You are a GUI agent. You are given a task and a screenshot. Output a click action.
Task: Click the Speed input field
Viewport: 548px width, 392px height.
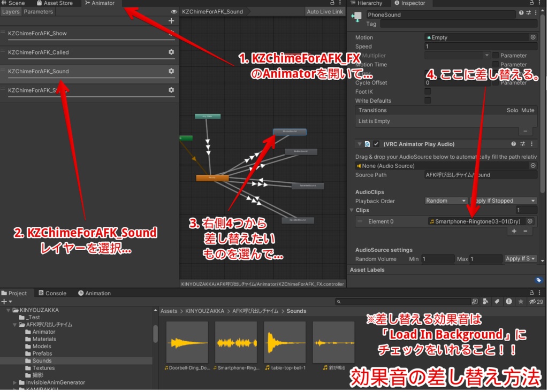click(481, 47)
